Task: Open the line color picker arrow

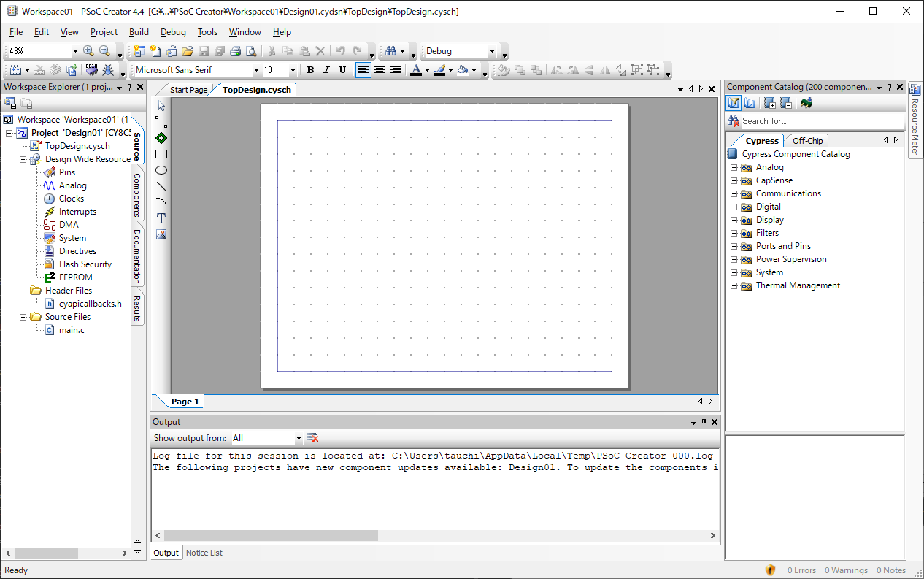Action: (450, 71)
